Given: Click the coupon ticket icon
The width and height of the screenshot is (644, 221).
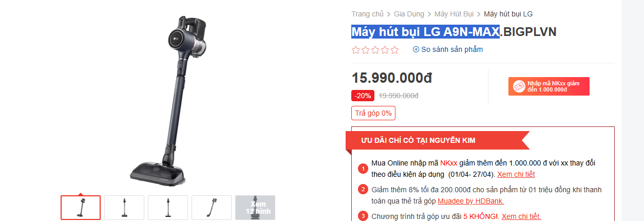Looking at the screenshot, I should 519,86.
